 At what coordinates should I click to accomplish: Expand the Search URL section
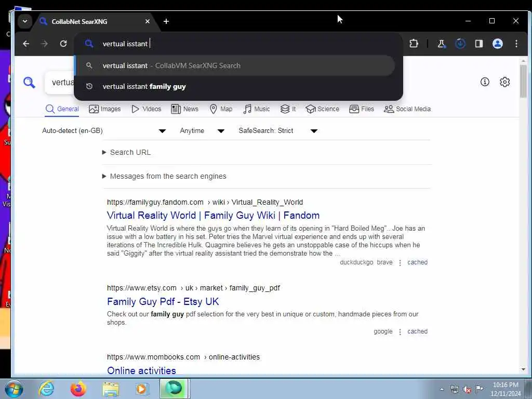[x=126, y=152]
